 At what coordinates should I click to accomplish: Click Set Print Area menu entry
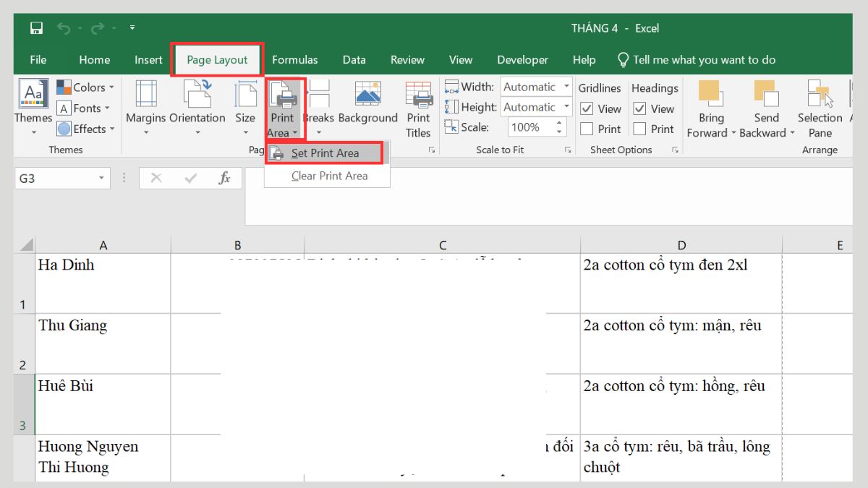point(325,153)
